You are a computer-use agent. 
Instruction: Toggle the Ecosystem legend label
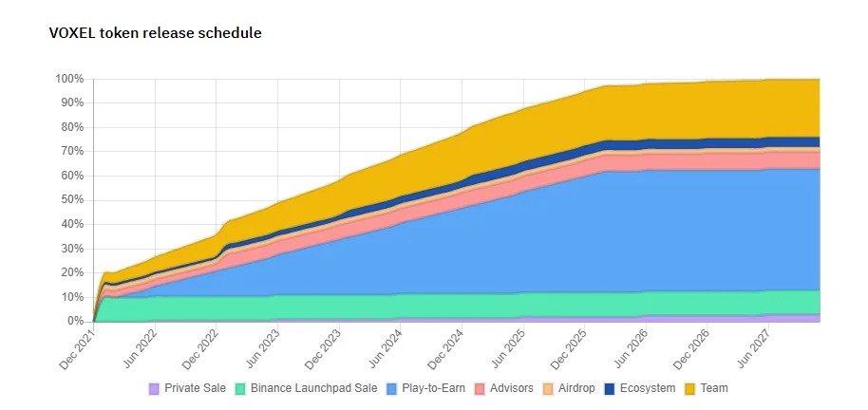pos(648,388)
